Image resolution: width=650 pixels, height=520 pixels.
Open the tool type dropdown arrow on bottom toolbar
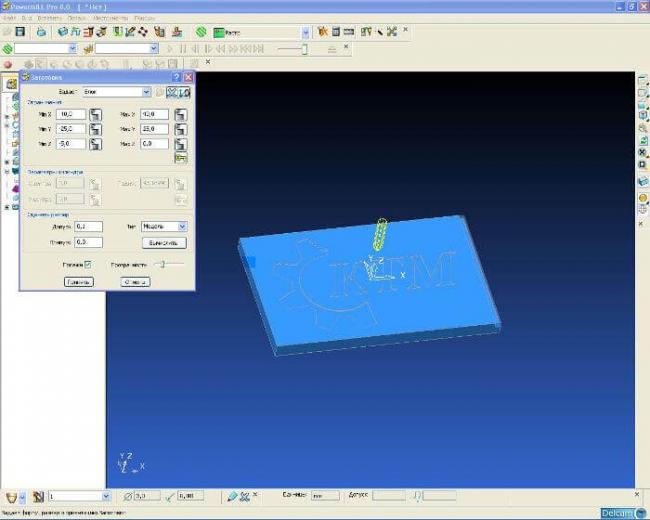click(x=22, y=497)
